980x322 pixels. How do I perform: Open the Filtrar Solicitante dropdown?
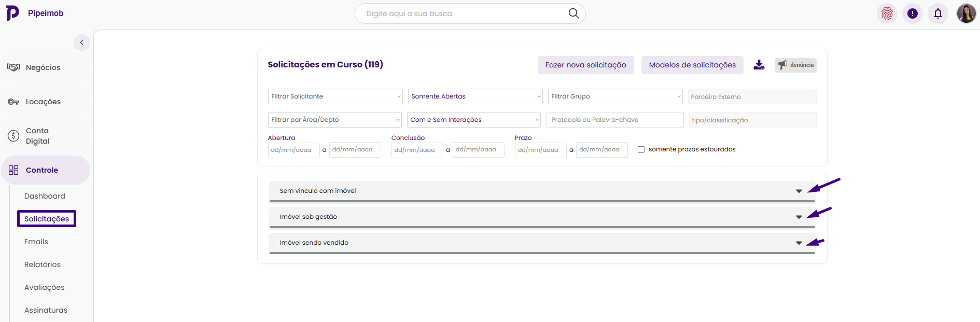click(335, 96)
